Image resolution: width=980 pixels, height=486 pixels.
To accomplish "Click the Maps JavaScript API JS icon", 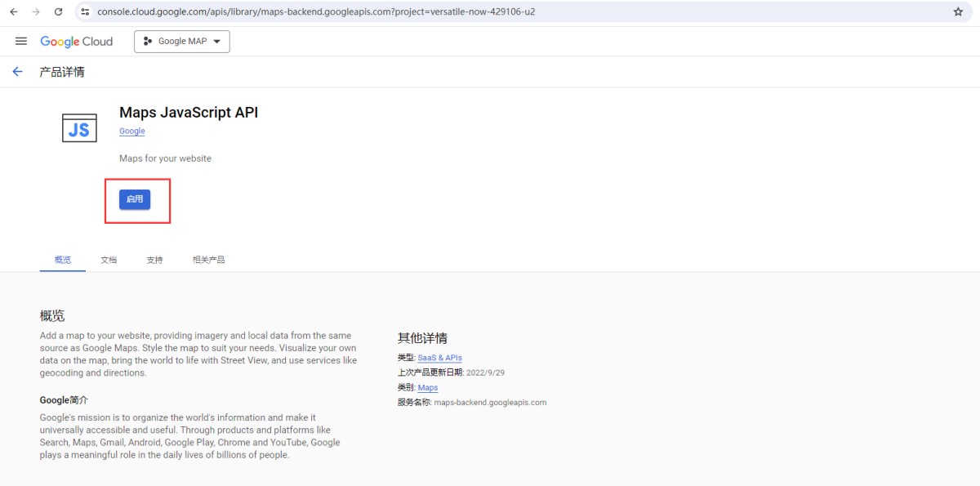I will pos(79,128).
